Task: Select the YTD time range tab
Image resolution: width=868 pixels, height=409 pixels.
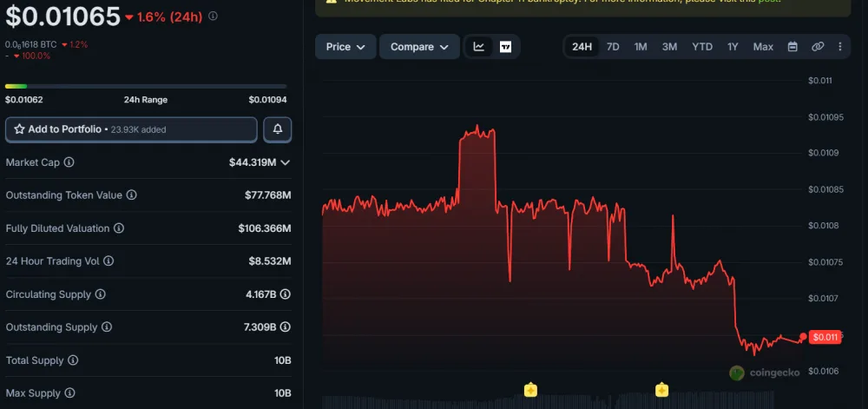Action: pyautogui.click(x=702, y=47)
